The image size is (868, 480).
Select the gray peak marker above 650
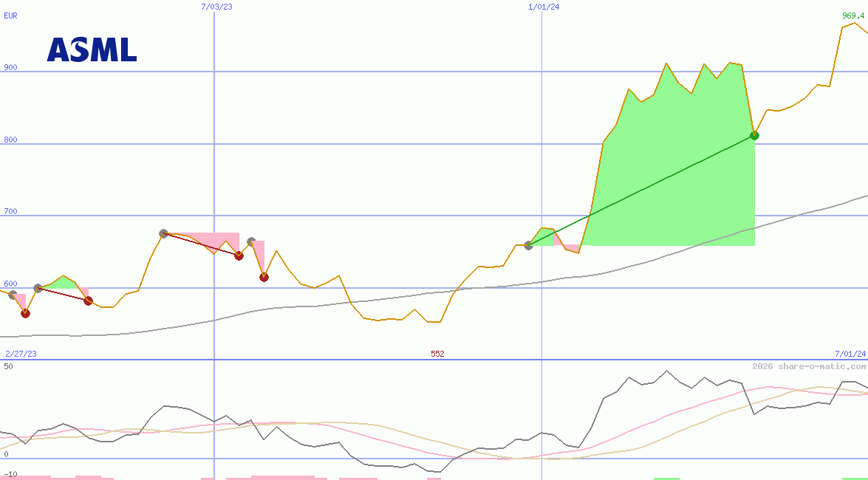point(163,233)
